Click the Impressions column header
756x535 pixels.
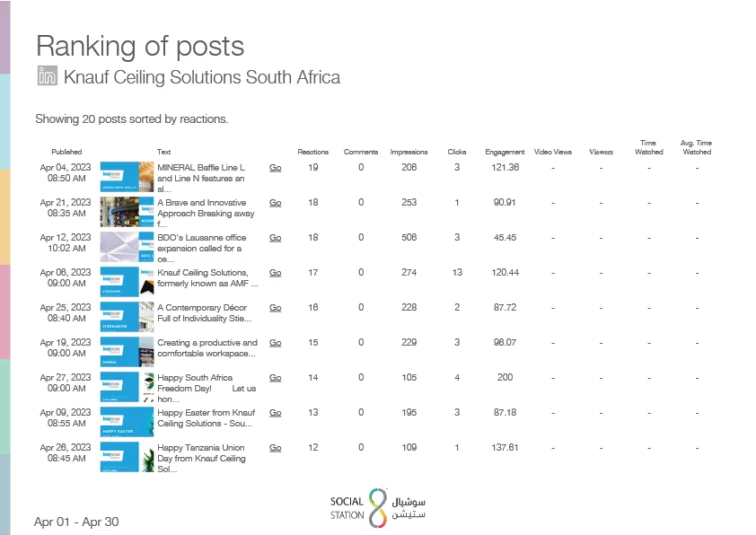click(409, 153)
